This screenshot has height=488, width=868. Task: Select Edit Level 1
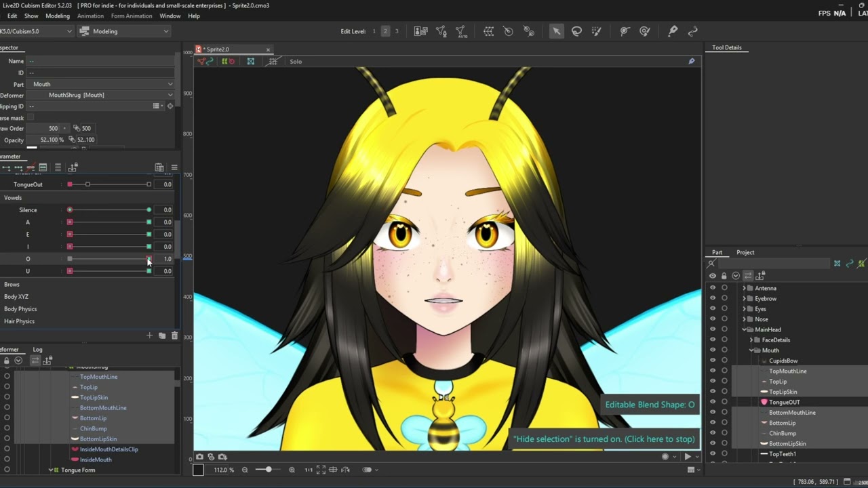[x=374, y=31]
